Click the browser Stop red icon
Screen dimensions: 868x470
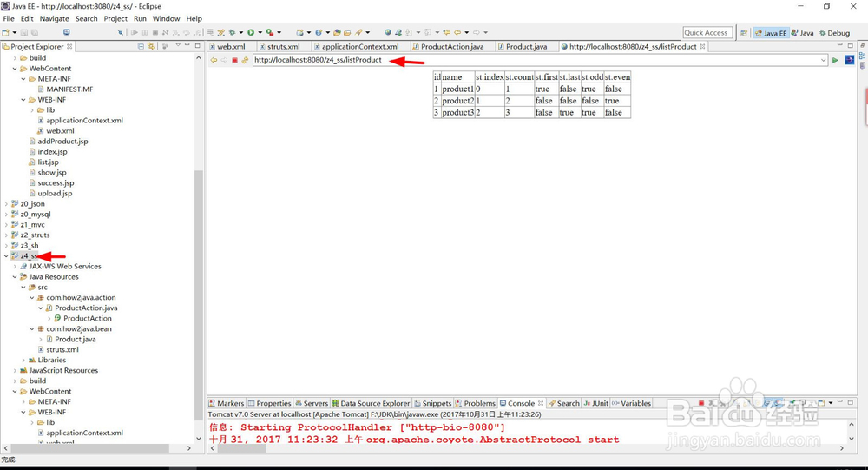[x=234, y=60]
